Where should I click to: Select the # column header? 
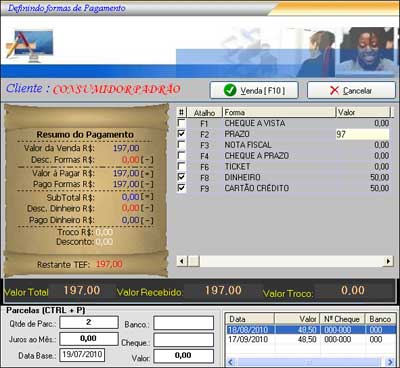point(181,113)
